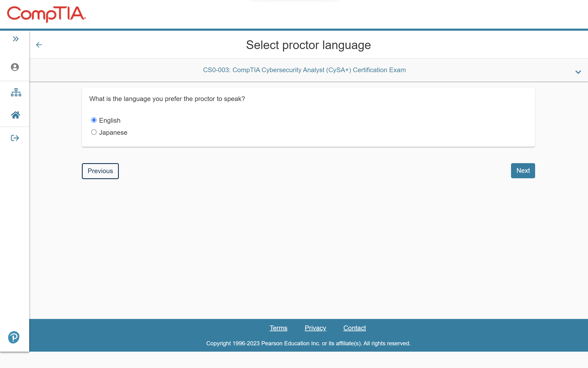
Task: Open the sitemap hierarchy icon in sidebar
Action: click(16, 92)
